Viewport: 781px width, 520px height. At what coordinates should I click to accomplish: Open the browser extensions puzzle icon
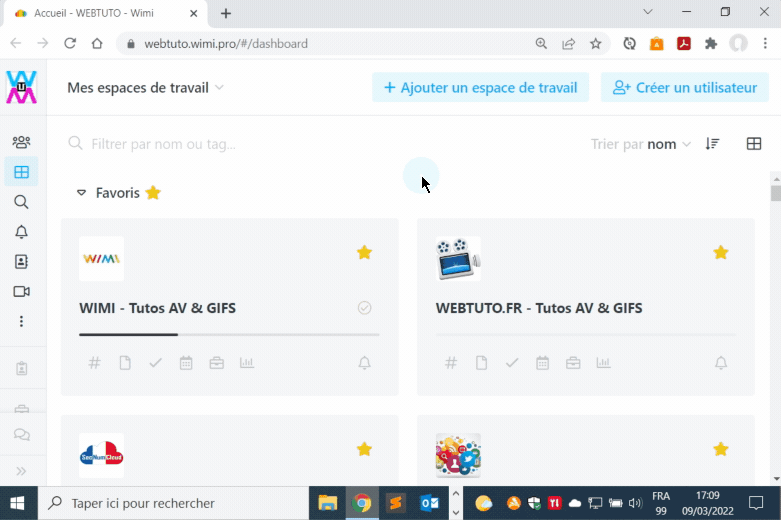coord(711,44)
